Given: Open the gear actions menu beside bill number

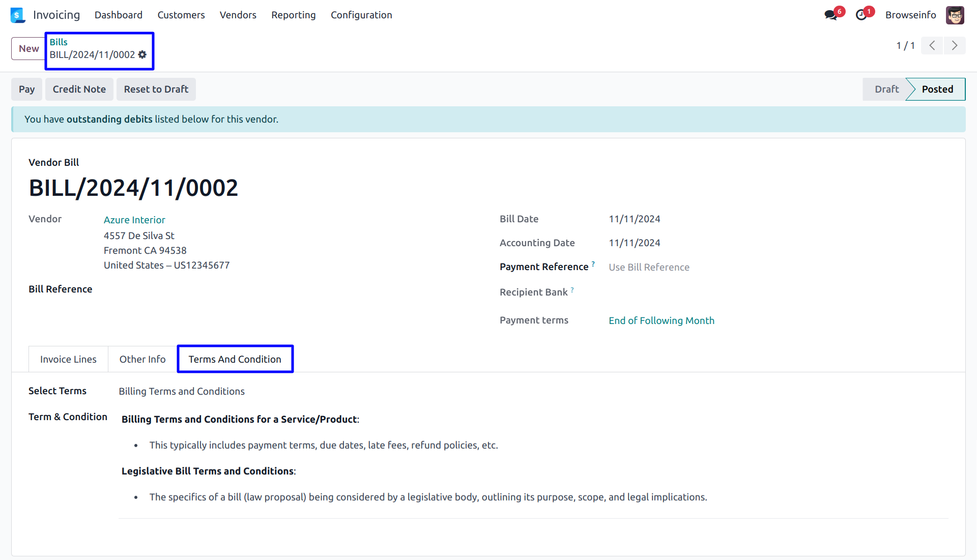Looking at the screenshot, I should click(x=142, y=54).
